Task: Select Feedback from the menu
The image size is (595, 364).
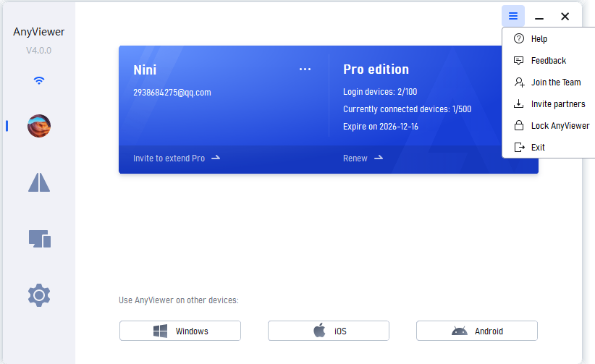Action: pos(549,60)
